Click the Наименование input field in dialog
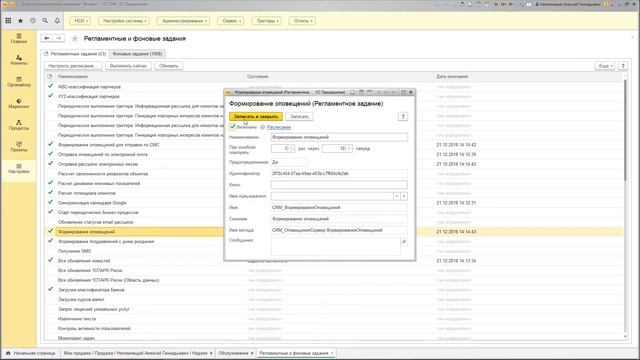640x360 pixels. click(339, 137)
